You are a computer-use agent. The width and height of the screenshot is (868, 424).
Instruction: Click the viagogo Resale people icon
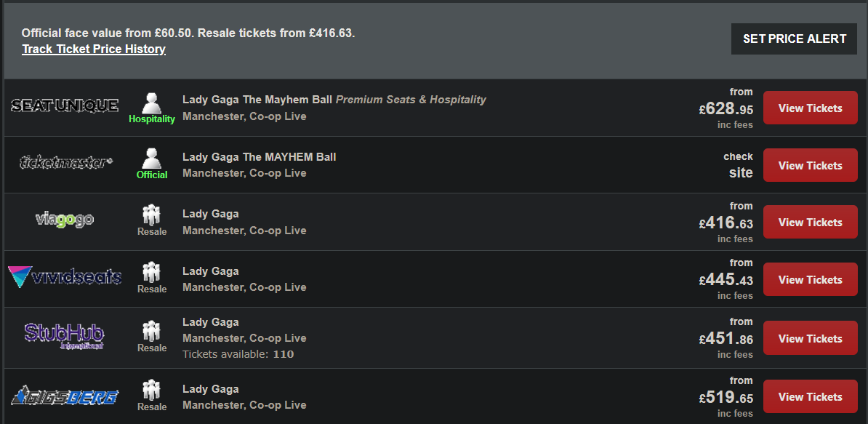[151, 215]
